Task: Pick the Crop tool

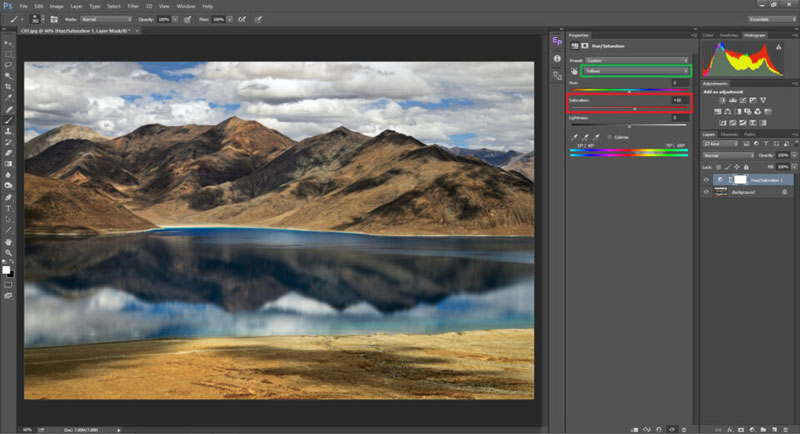Action: point(9,87)
